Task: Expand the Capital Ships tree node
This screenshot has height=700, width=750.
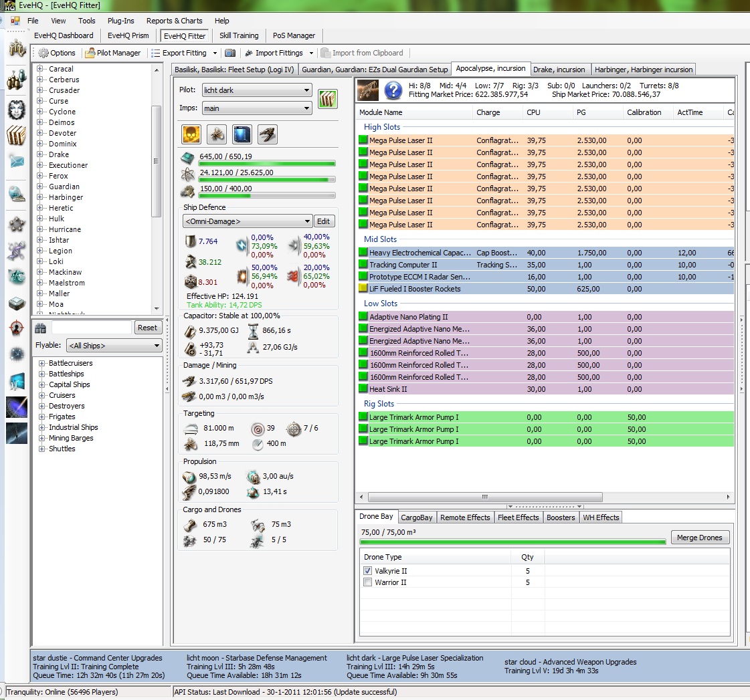Action: (x=41, y=384)
